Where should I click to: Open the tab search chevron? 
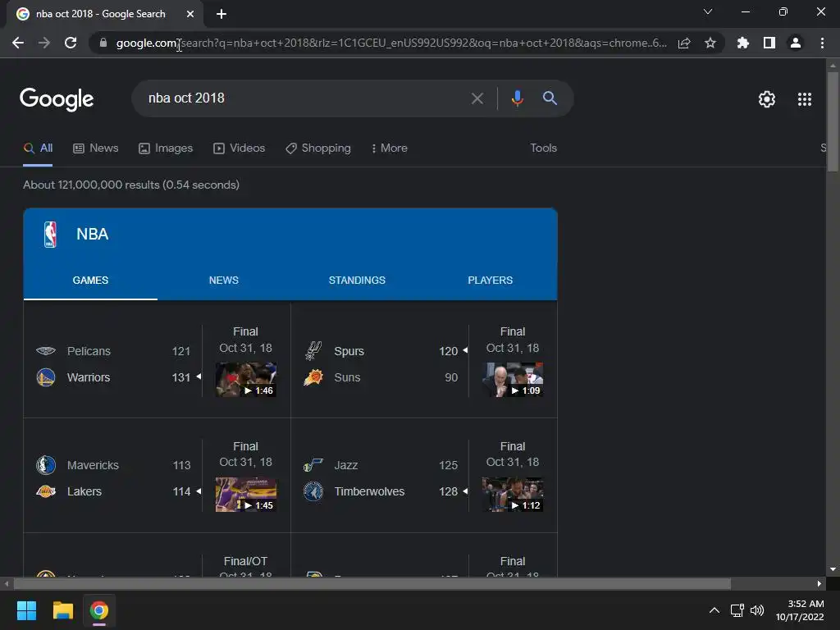tap(708, 11)
